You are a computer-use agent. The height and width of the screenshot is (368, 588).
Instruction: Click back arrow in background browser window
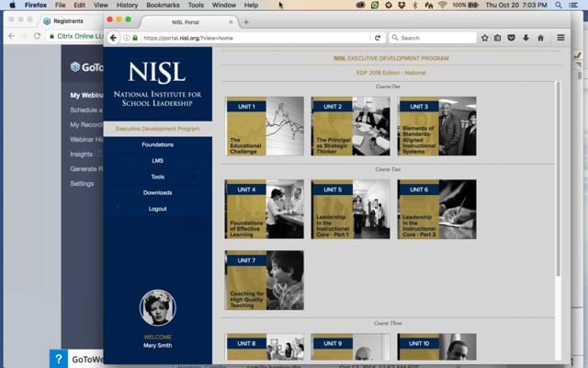[x=12, y=36]
